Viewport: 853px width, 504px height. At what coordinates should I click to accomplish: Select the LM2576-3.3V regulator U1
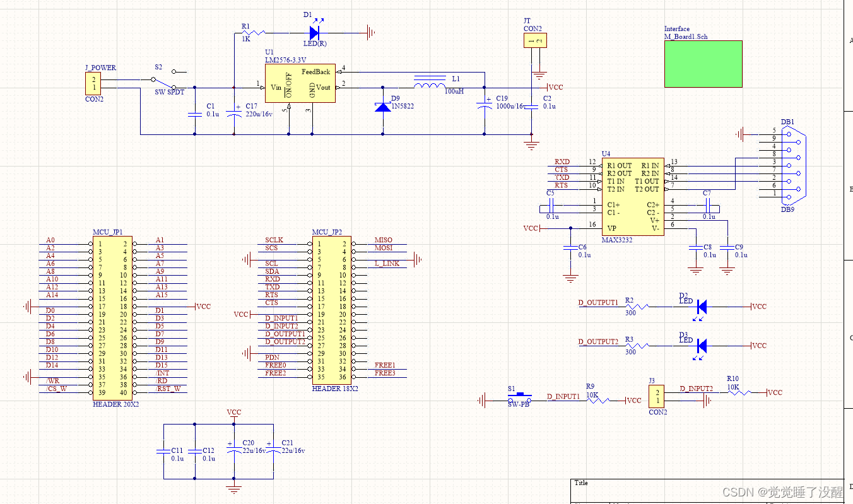pyautogui.click(x=299, y=83)
